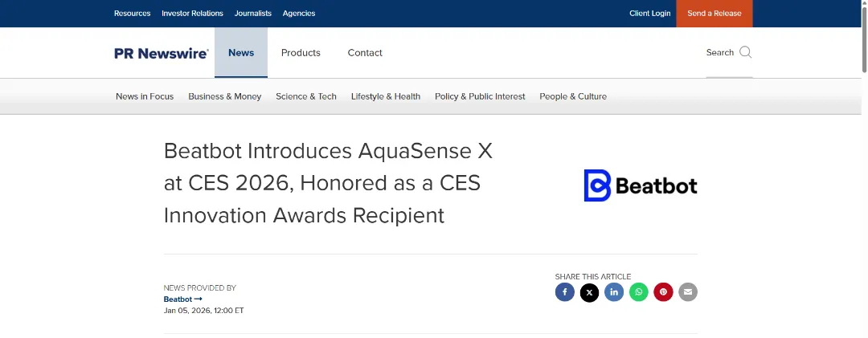Expand the Business & Money category
Viewport: 868px width, 338px height.
(225, 96)
